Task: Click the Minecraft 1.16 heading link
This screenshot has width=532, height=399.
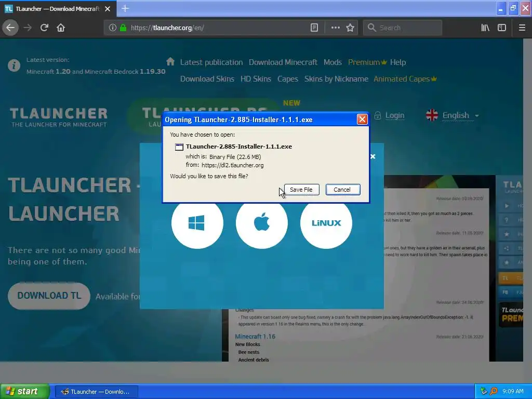Action: [255, 336]
